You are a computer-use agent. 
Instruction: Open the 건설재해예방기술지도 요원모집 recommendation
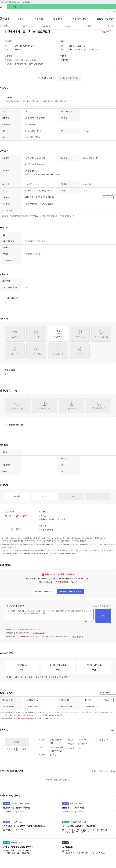click(x=16, y=807)
